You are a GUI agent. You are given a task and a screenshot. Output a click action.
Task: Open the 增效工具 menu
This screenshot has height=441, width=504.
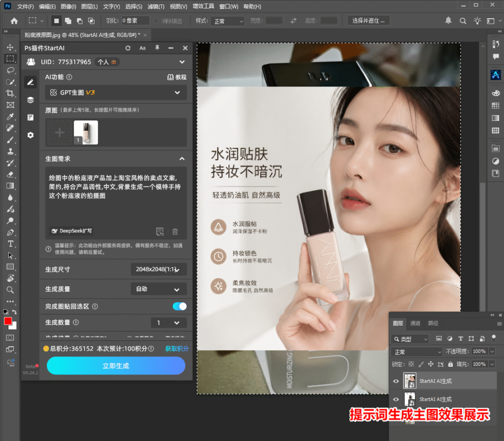203,6
